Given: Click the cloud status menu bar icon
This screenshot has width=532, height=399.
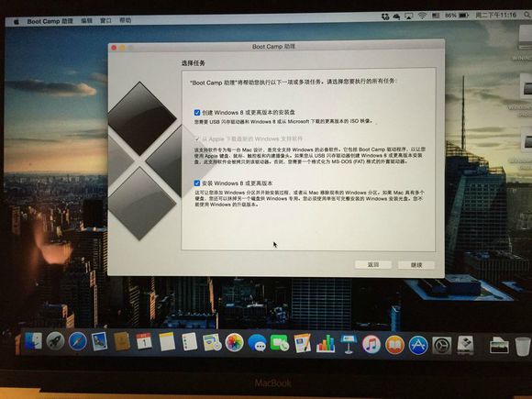Looking at the screenshot, I should point(396,16).
